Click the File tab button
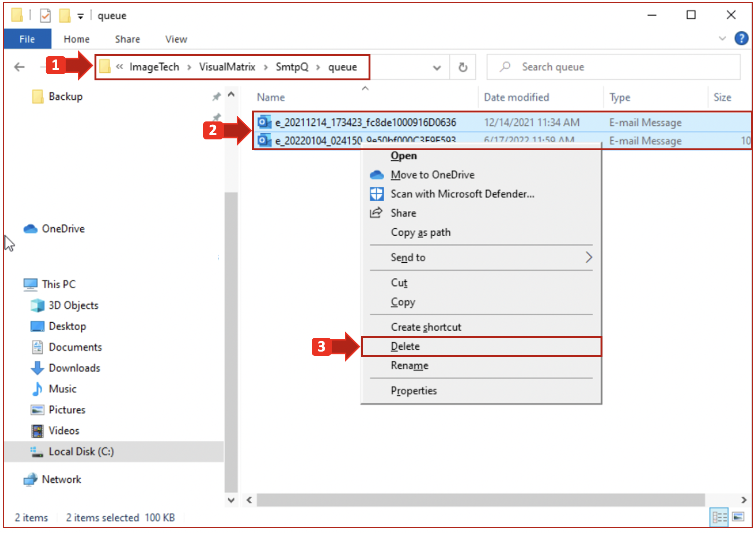 [27, 39]
